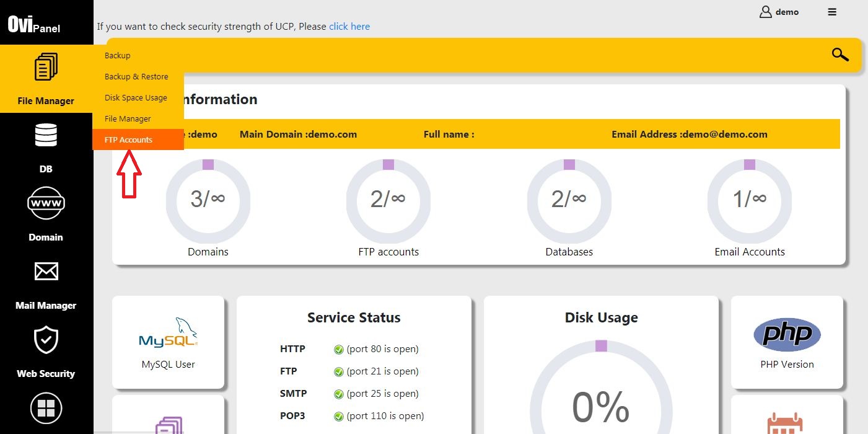This screenshot has height=434, width=868.
Task: Open the Web Security shield icon
Action: point(46,340)
